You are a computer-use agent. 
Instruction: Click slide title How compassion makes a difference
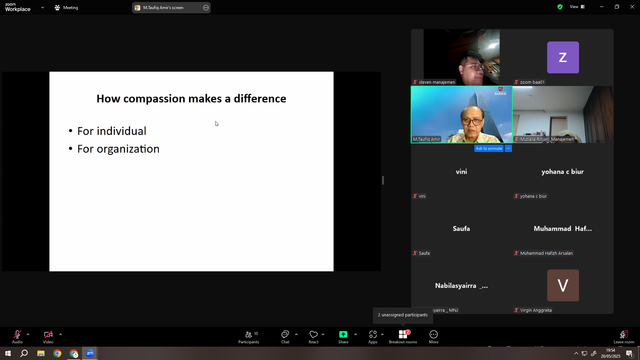tap(191, 98)
